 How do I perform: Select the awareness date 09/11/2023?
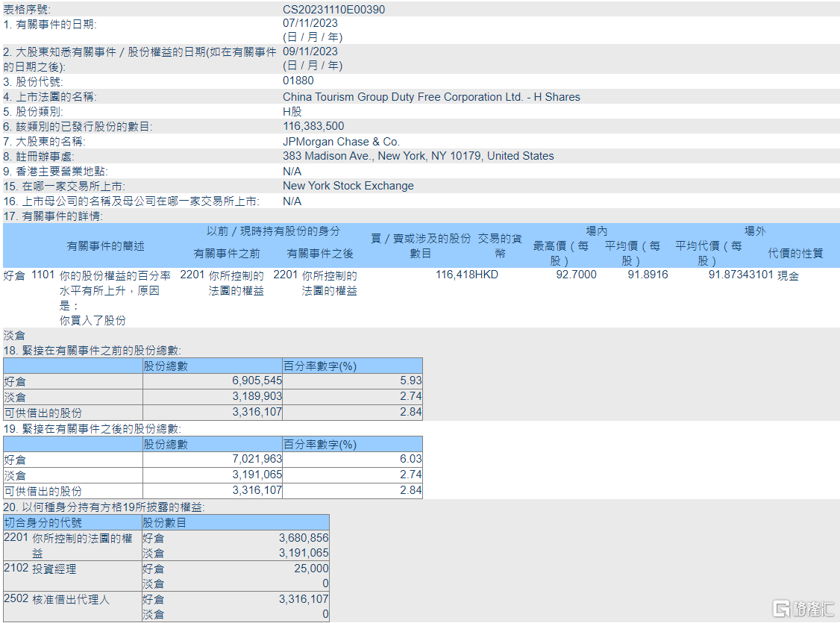tap(310, 51)
